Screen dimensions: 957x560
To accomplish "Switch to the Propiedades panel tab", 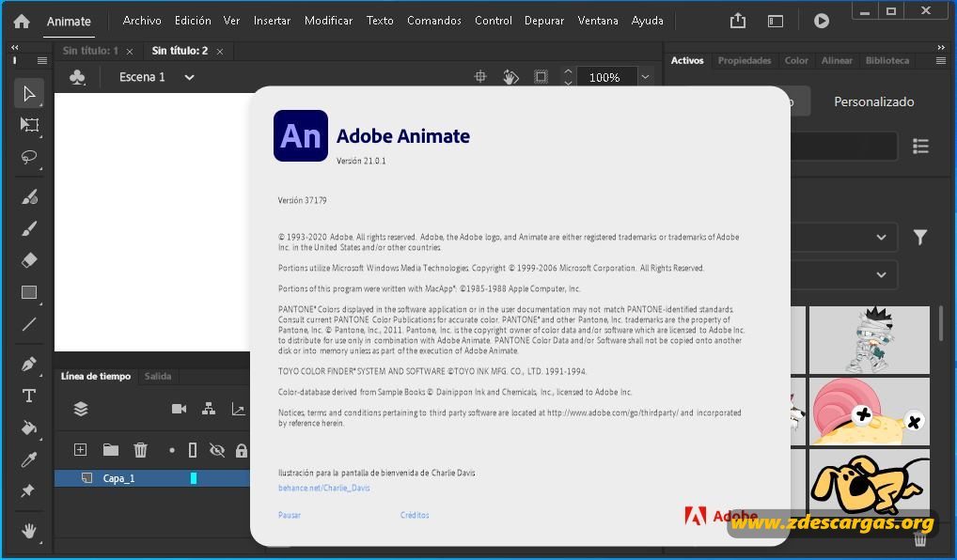I will point(744,60).
